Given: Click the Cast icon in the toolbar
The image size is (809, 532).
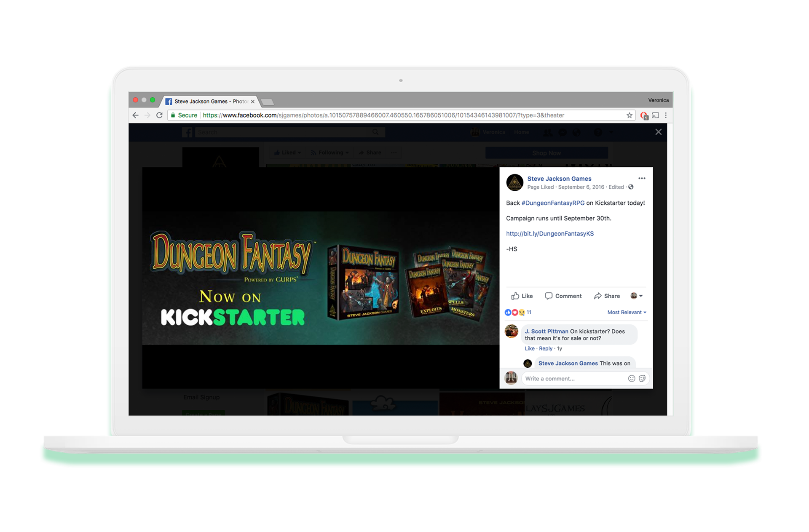Looking at the screenshot, I should [x=656, y=115].
